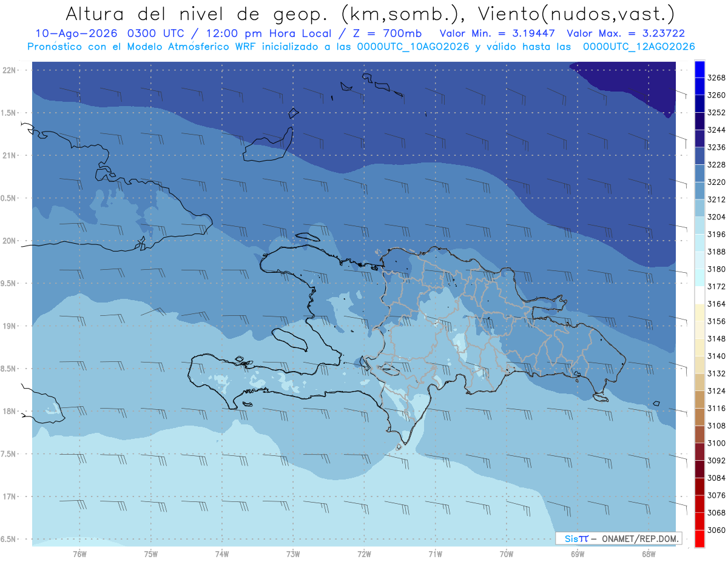Click the 3268 color bar label
The height and width of the screenshot is (562, 728).
[716, 78]
